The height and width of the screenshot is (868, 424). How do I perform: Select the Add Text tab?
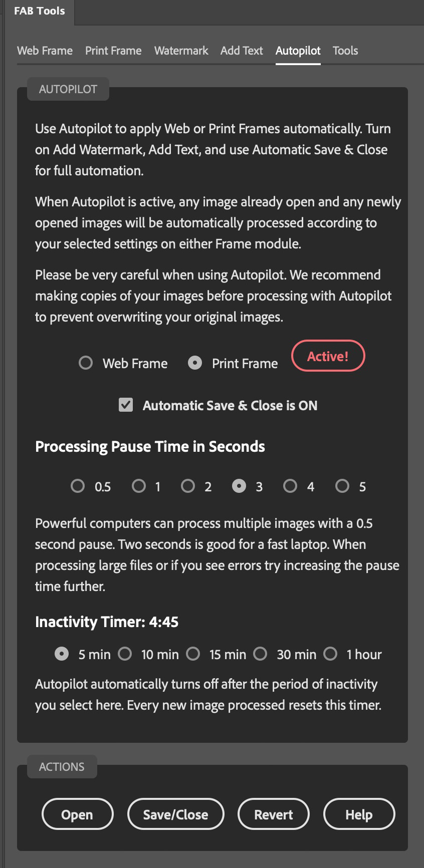pyautogui.click(x=242, y=51)
